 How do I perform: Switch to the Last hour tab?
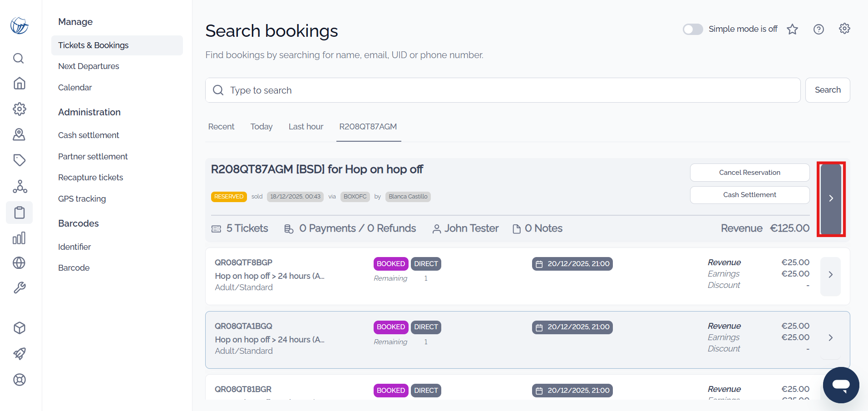(x=306, y=127)
